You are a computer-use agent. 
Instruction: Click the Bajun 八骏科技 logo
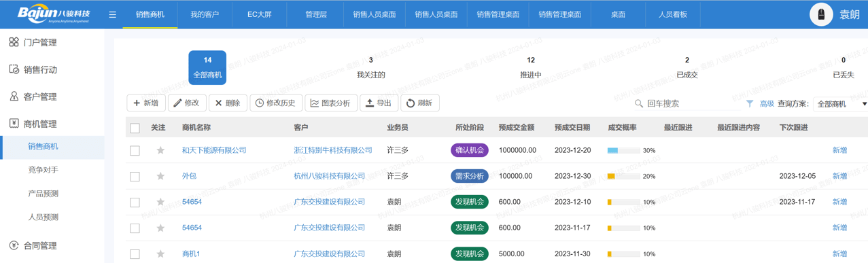(x=54, y=14)
